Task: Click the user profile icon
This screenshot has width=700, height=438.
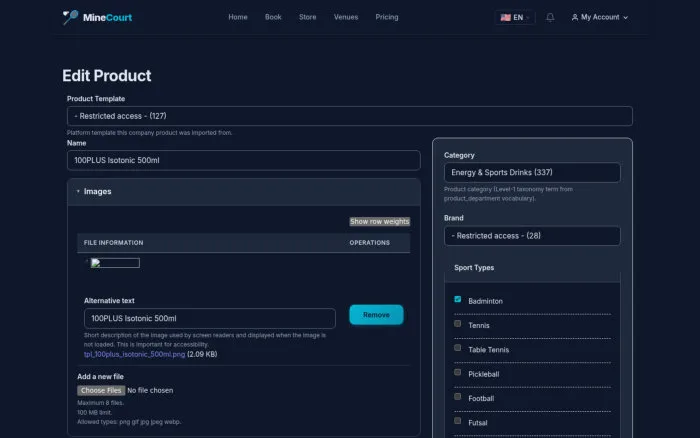Action: pos(575,17)
